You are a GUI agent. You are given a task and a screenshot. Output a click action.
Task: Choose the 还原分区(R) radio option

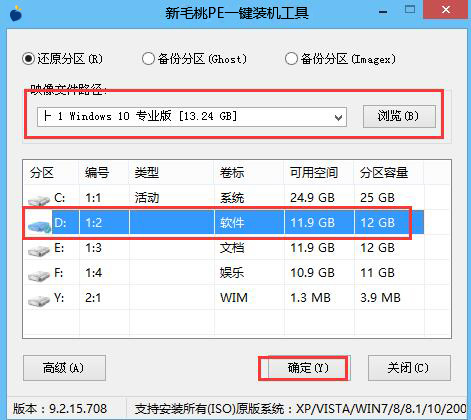(62, 59)
